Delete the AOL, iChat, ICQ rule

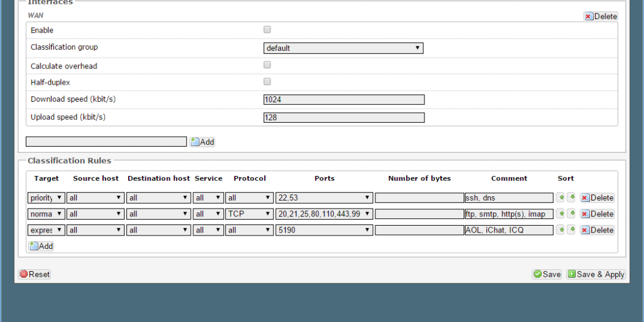point(597,230)
